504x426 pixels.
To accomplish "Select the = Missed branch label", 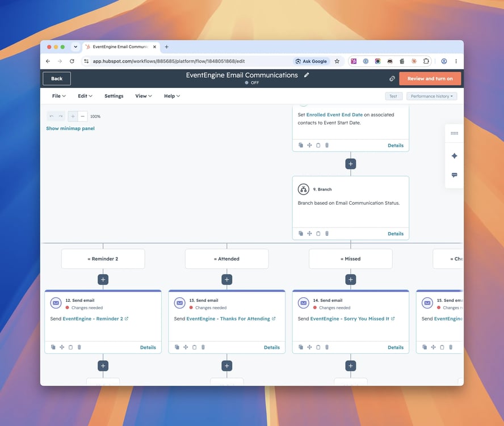I will (351, 259).
